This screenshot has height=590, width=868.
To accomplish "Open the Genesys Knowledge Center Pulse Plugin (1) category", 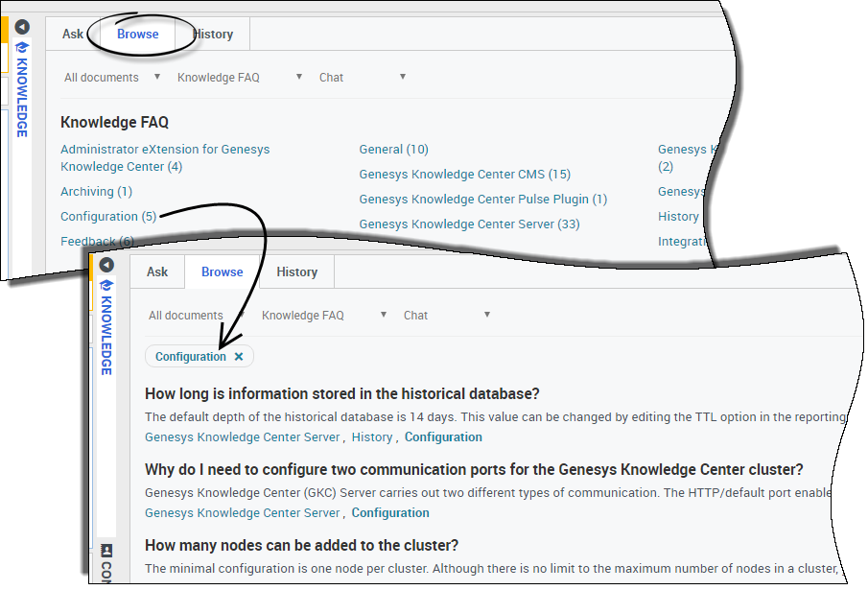I will [482, 200].
